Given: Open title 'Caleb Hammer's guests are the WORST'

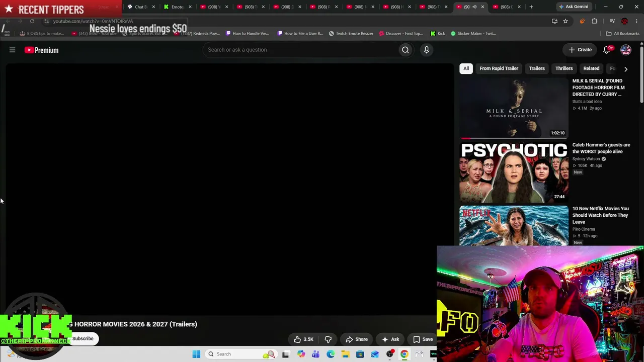Looking at the screenshot, I should 601,148.
